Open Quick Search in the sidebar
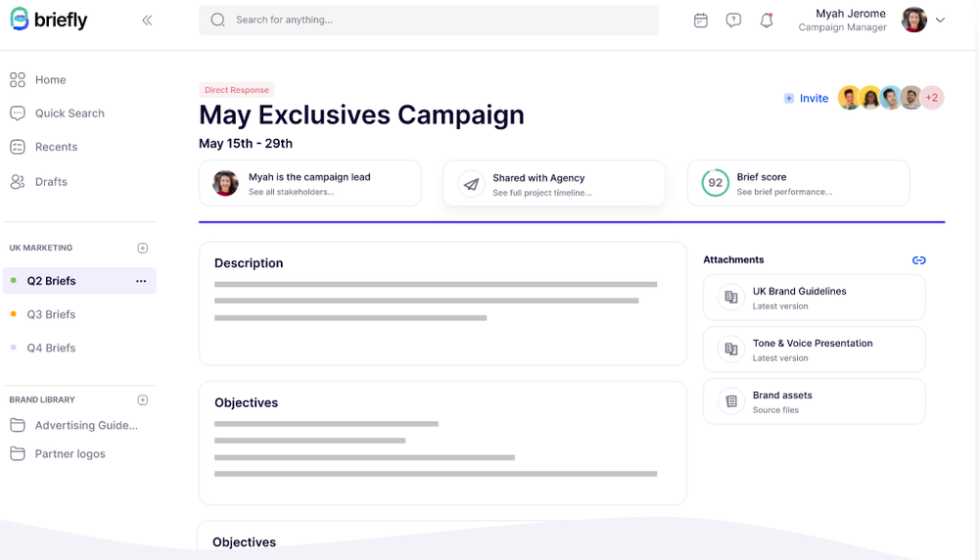The image size is (979, 560). pyautogui.click(x=69, y=114)
